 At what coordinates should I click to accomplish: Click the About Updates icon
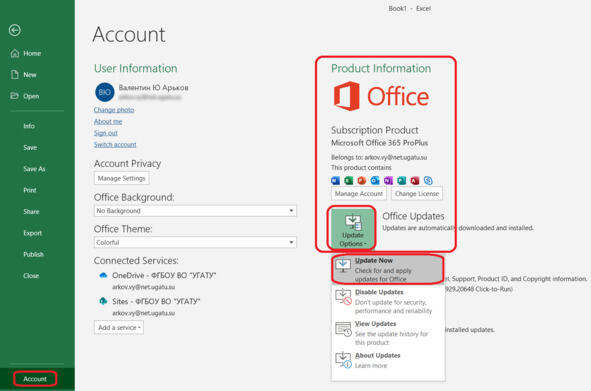coord(343,360)
